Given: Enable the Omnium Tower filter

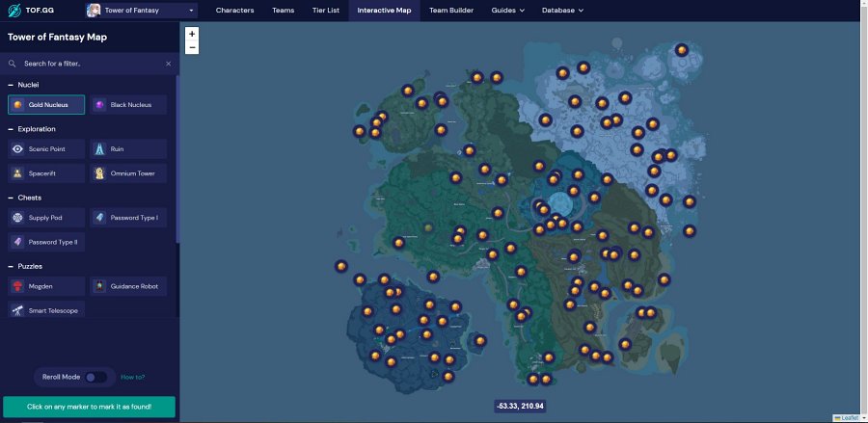Looking at the screenshot, I should [128, 173].
